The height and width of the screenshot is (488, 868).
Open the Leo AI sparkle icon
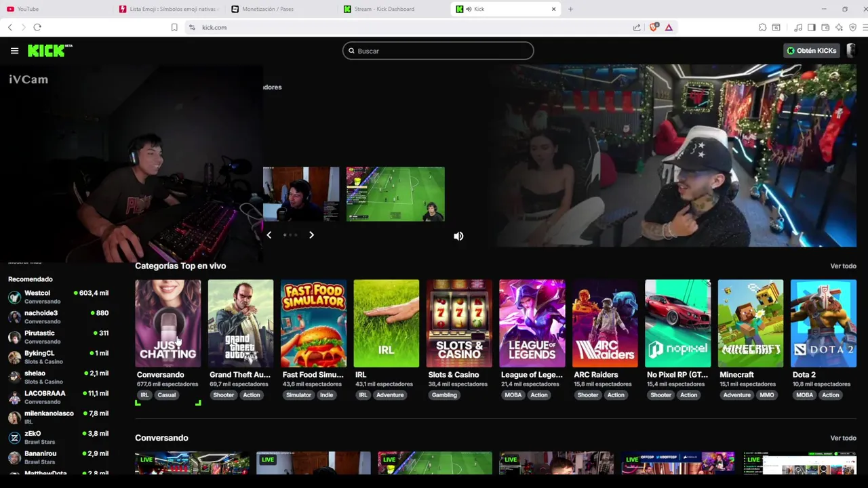pyautogui.click(x=839, y=27)
